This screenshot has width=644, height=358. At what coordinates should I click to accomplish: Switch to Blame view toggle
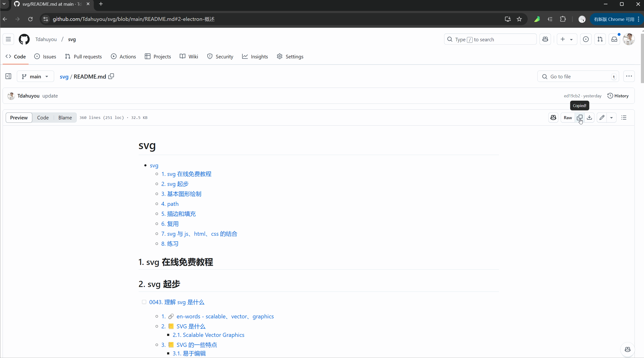tap(65, 118)
